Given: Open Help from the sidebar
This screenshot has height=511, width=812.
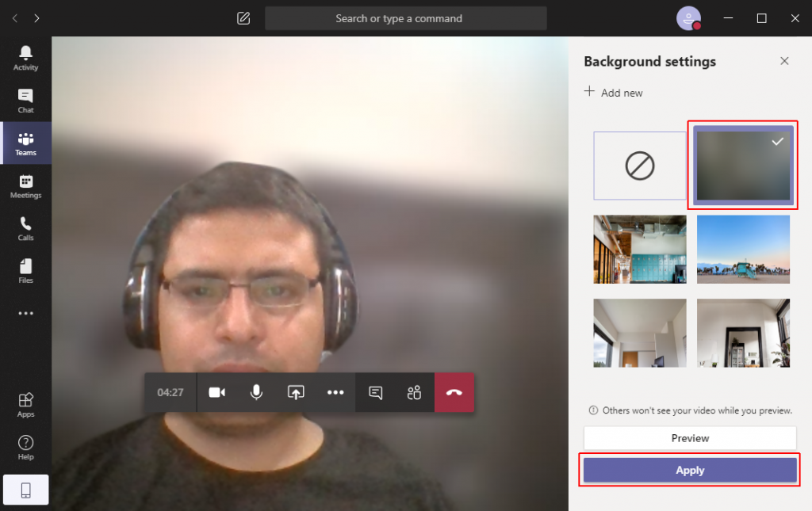Looking at the screenshot, I should (25, 446).
